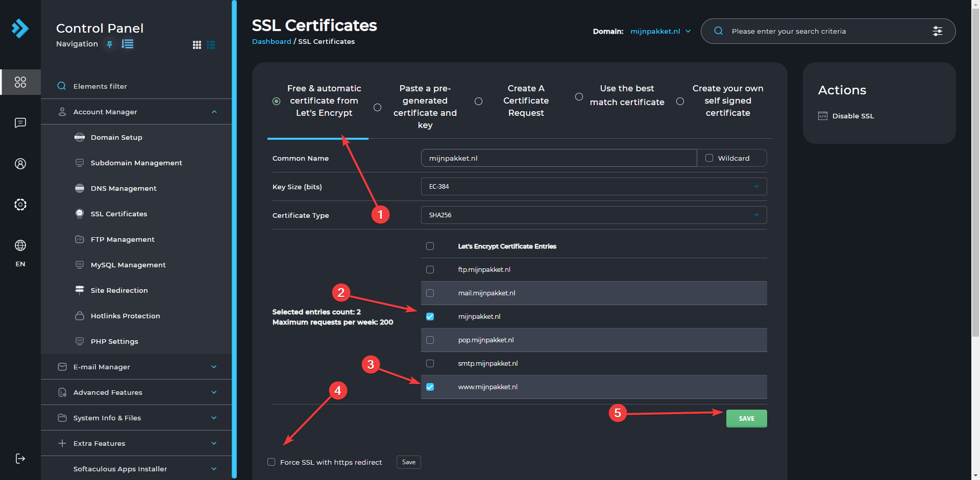Screen dimensions: 980x480
Task: Click Disable SSL action link
Action: tap(853, 116)
